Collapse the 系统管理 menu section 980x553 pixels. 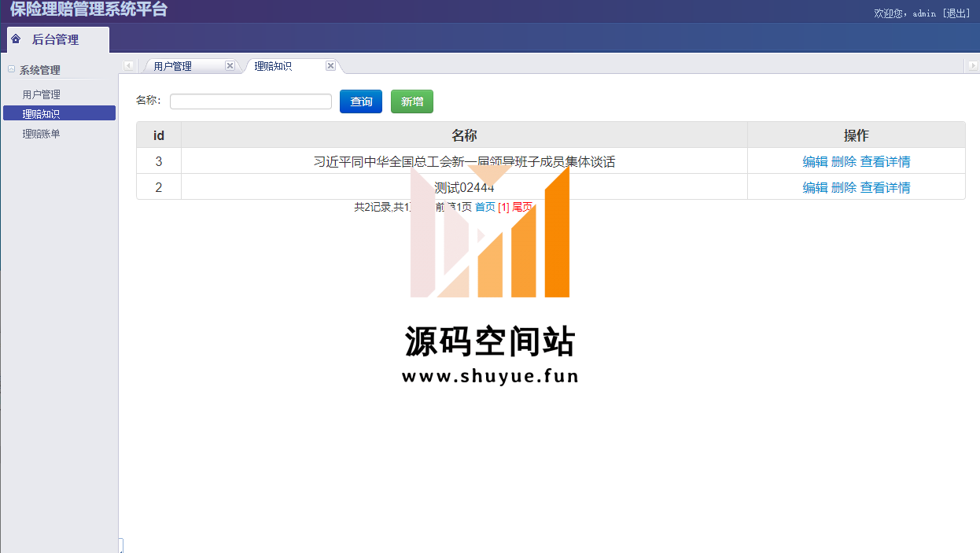coord(11,69)
